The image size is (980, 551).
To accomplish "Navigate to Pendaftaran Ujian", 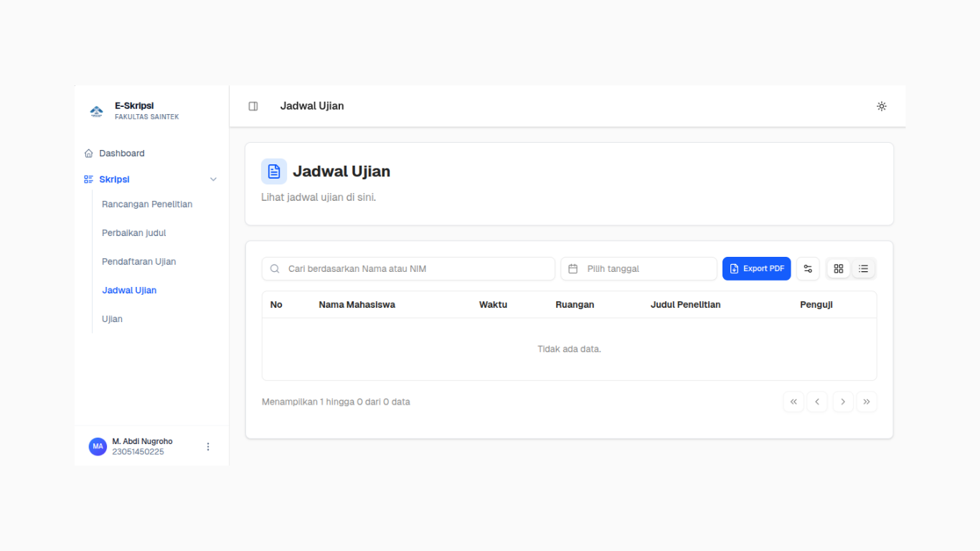I will 138,262.
